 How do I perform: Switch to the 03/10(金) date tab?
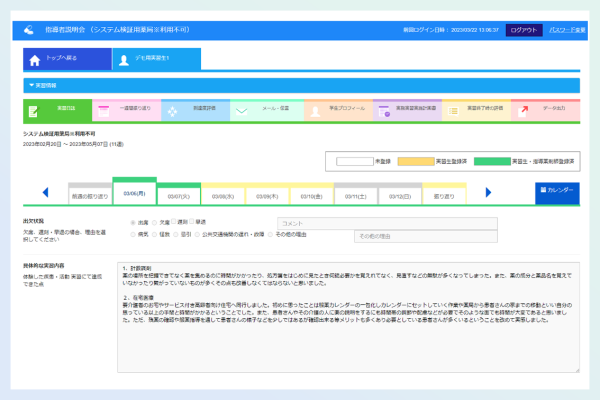pyautogui.click(x=311, y=196)
